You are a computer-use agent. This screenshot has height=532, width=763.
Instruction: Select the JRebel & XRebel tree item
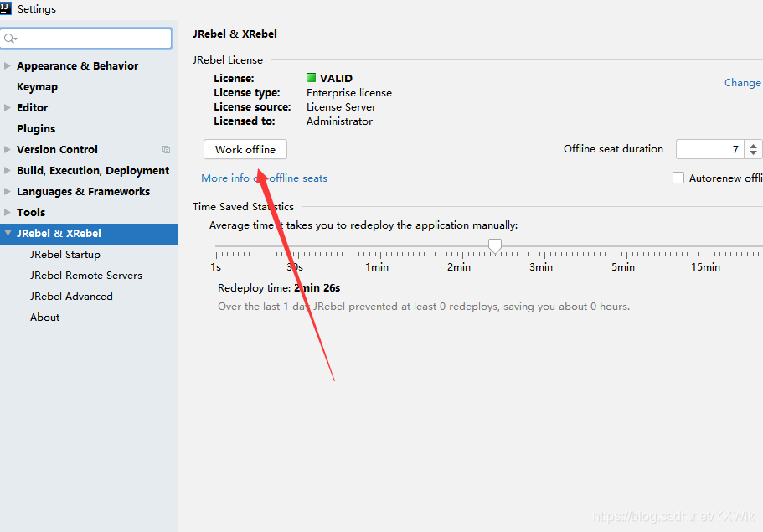89,234
